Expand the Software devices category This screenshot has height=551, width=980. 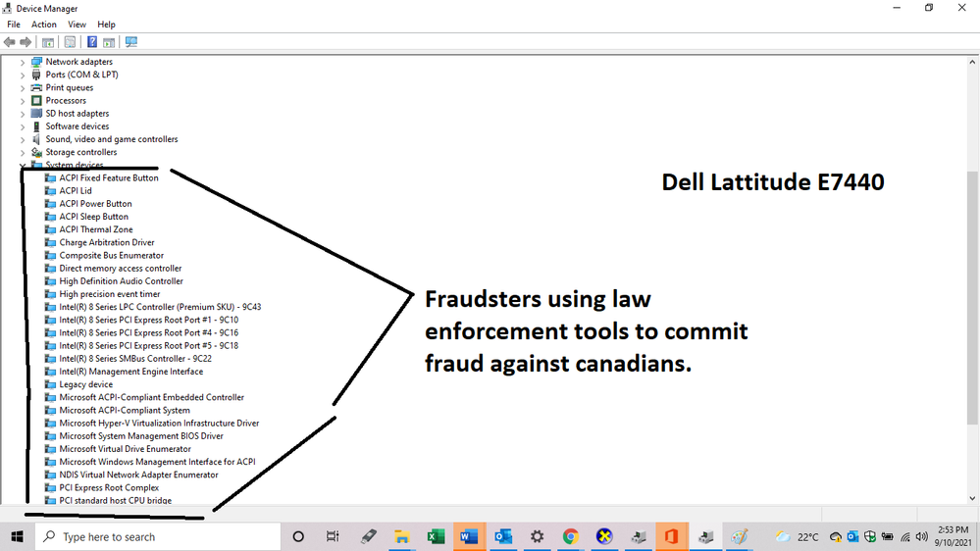[x=23, y=126]
